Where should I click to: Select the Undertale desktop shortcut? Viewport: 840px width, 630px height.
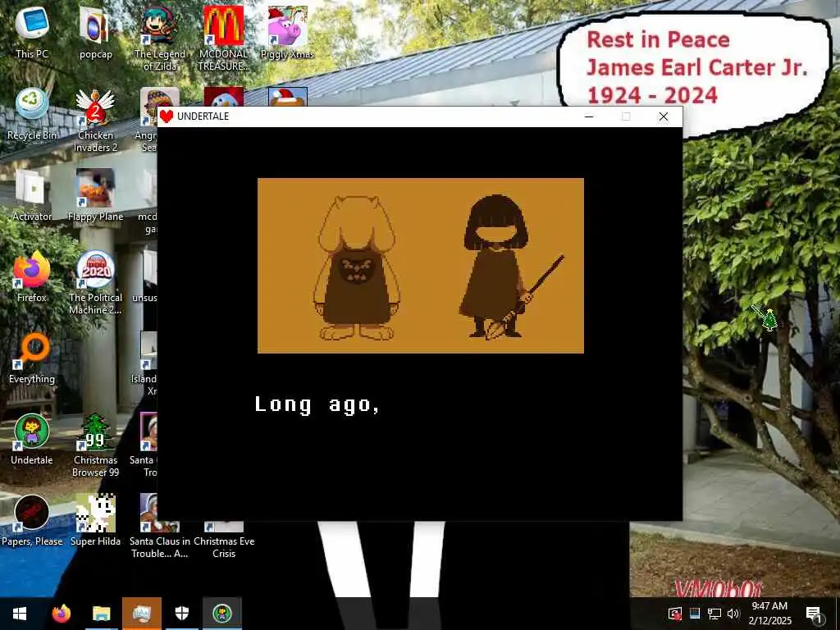(x=32, y=440)
